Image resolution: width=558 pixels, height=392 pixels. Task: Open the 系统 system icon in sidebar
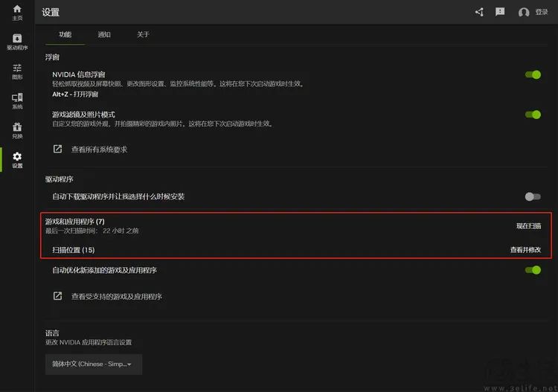17,98
